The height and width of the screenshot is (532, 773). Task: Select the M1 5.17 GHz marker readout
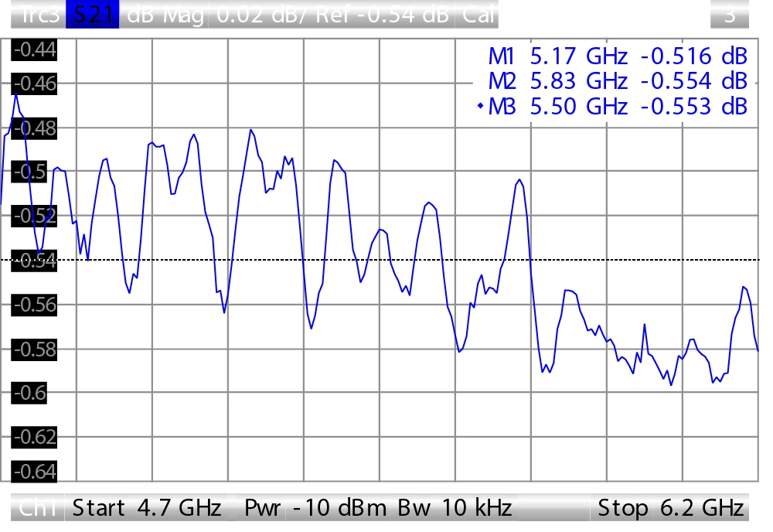coord(618,56)
